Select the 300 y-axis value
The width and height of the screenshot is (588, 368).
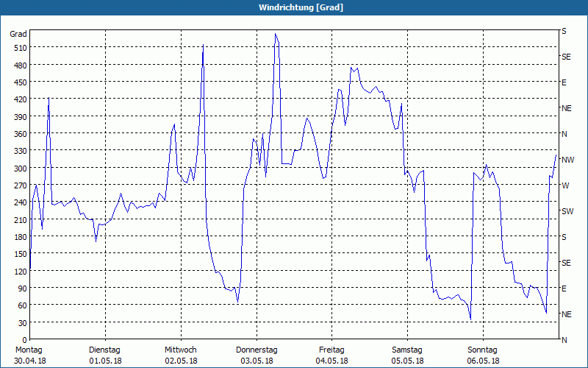pos(21,169)
